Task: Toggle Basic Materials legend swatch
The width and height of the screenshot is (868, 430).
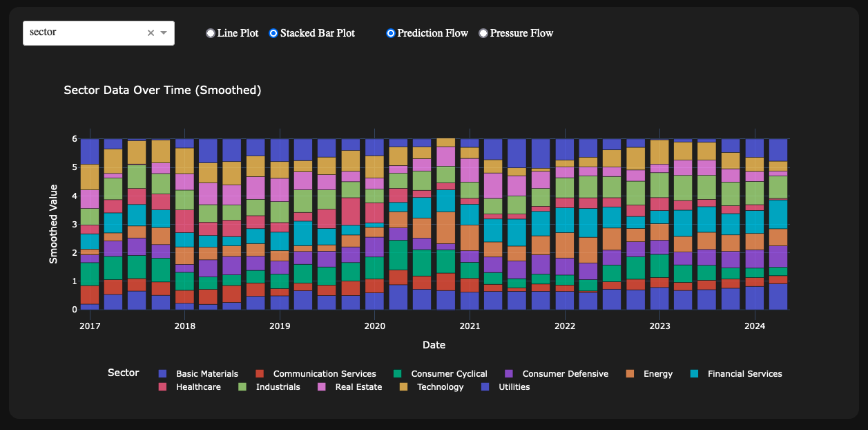Action: tap(162, 374)
